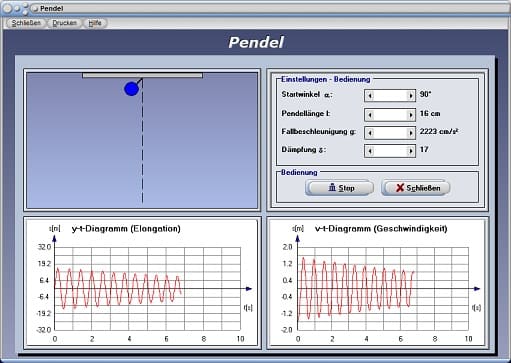
Task: Click the Pendel heading text
Action: (x=256, y=42)
